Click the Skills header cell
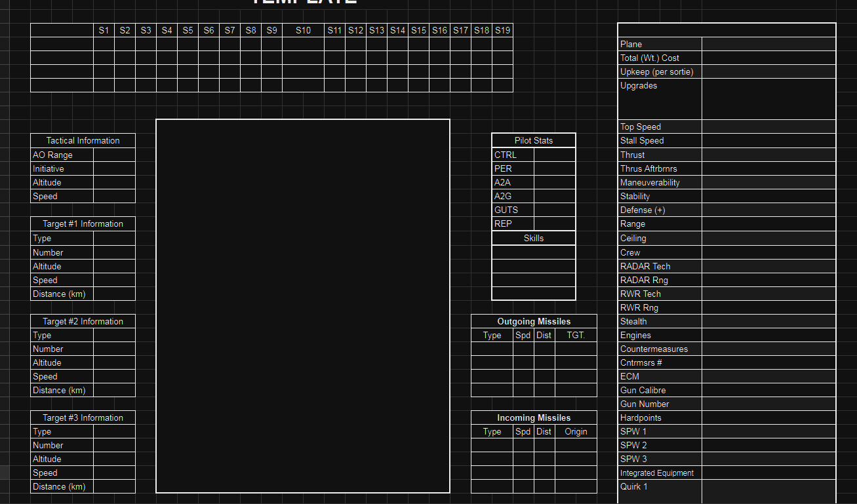The width and height of the screenshot is (857, 504). click(x=534, y=238)
